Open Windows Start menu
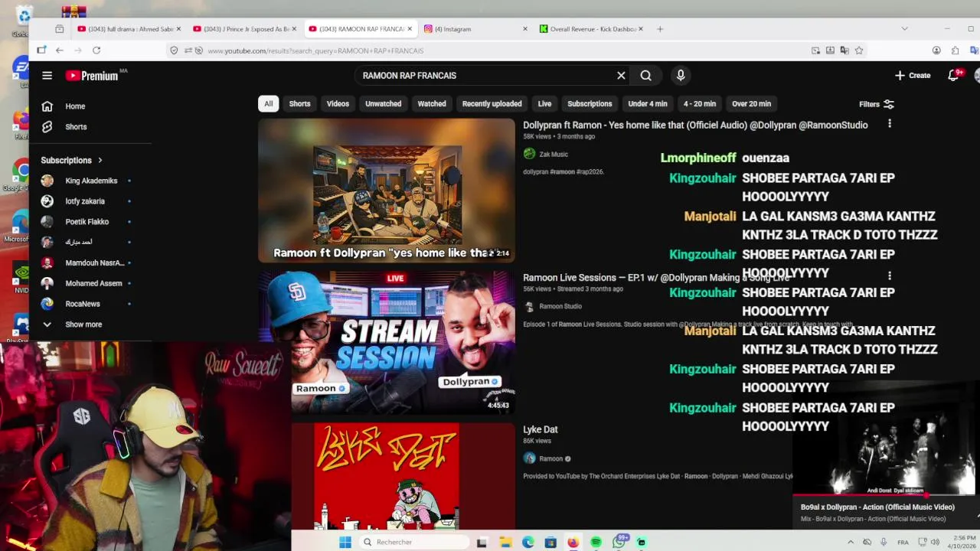980x551 pixels. click(345, 542)
